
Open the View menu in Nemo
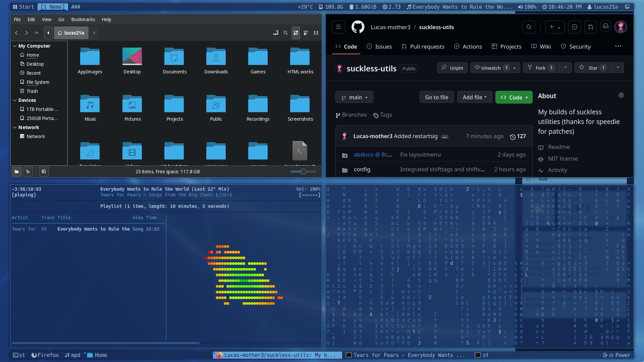click(x=47, y=19)
